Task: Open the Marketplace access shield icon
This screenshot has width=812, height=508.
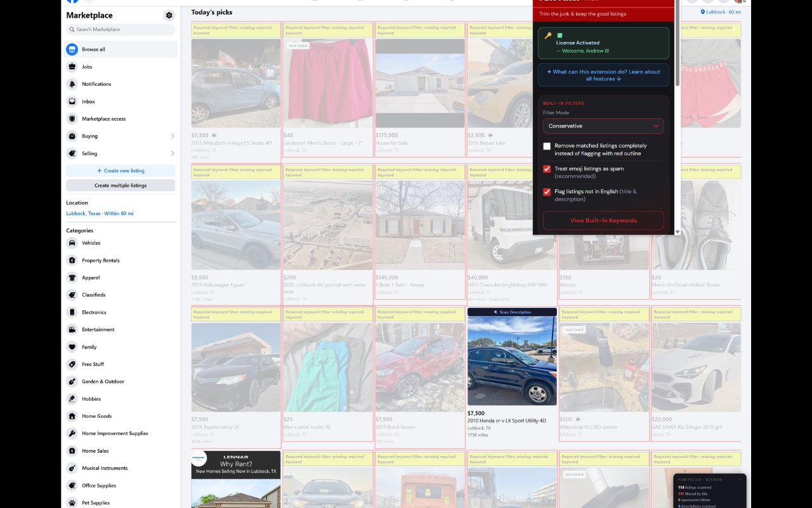Action: click(72, 119)
